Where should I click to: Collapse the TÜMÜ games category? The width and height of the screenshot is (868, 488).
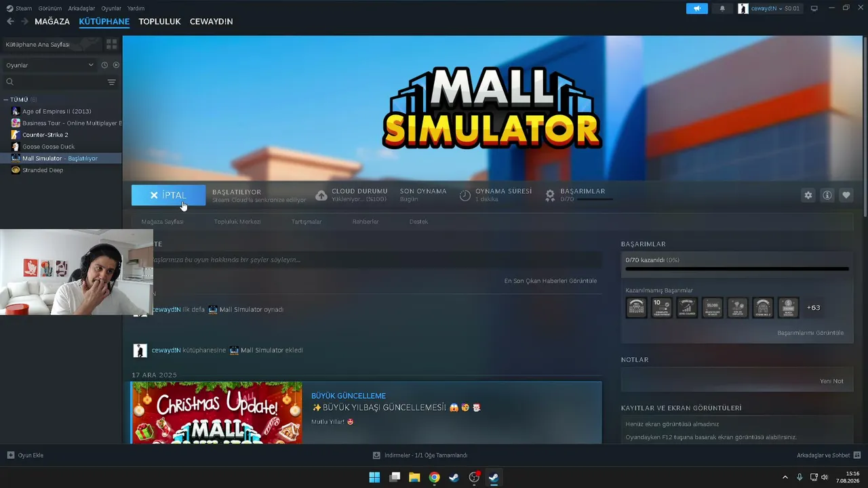point(6,100)
